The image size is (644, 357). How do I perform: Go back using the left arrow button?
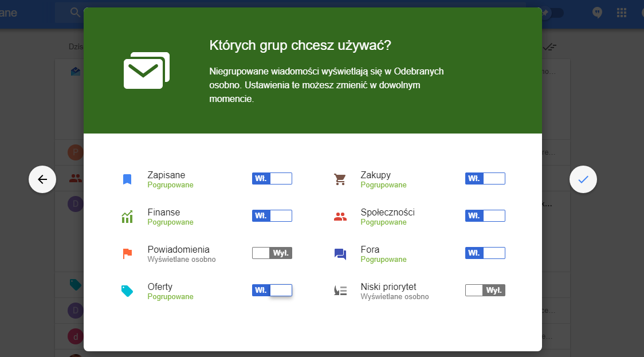(x=42, y=179)
